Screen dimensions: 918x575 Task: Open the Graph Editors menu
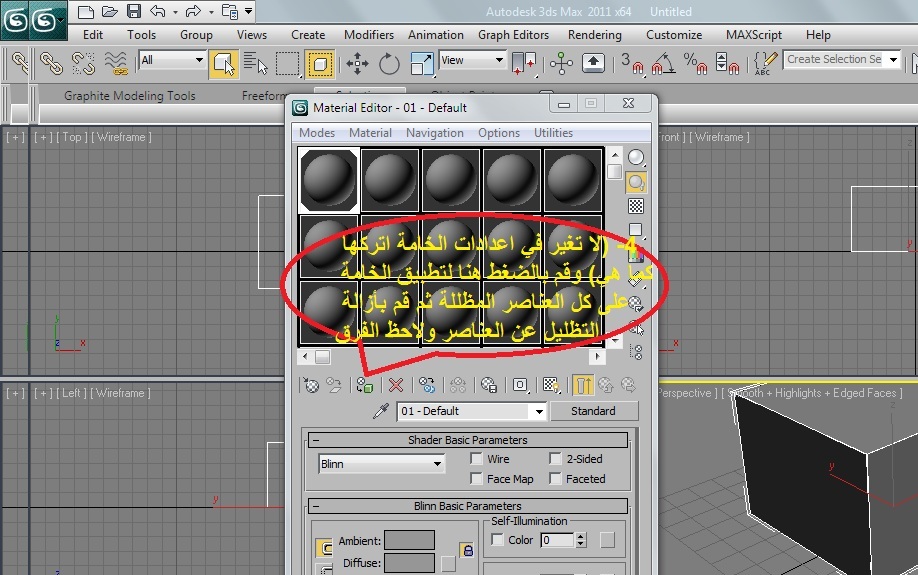(513, 35)
